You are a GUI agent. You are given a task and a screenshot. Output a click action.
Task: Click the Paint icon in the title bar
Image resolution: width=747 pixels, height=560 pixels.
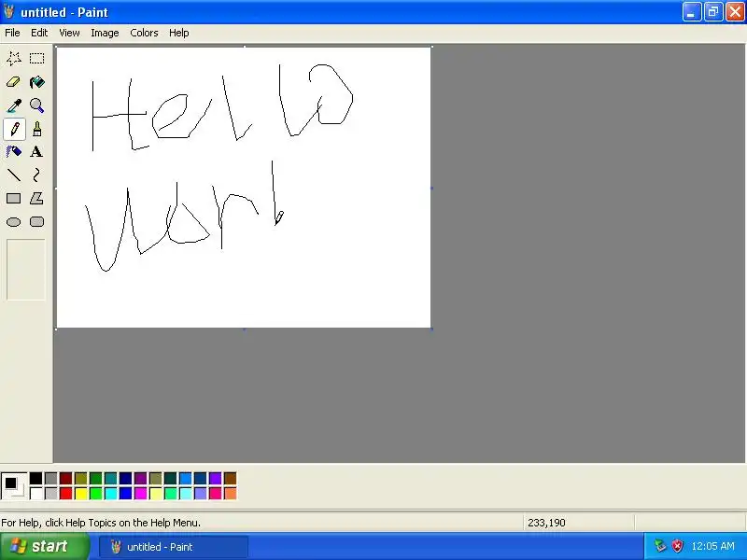(x=8, y=11)
